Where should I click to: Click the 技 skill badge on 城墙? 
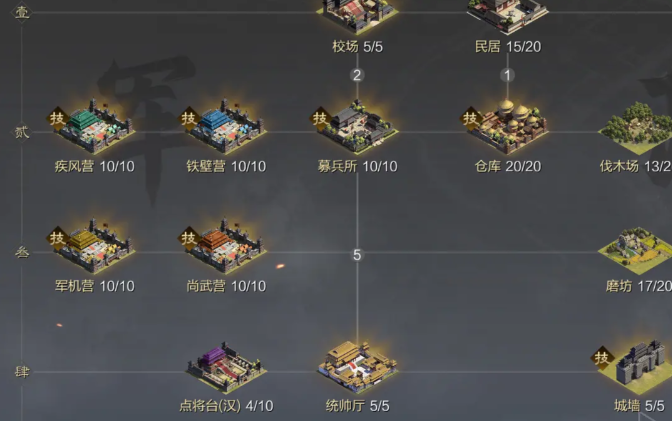point(602,357)
